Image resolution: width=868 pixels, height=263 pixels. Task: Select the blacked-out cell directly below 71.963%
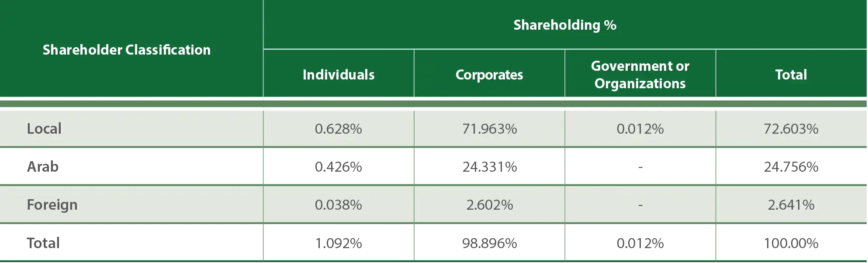[489, 167]
